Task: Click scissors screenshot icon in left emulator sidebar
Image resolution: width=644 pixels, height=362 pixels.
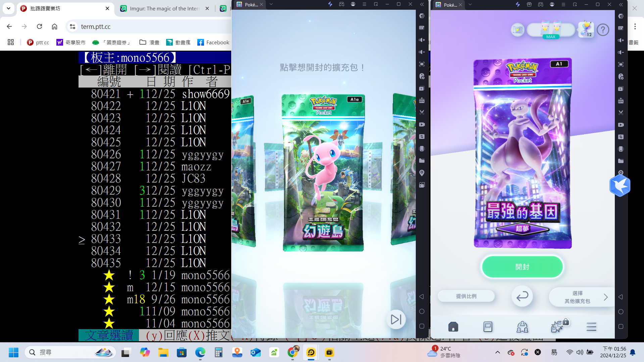Action: [x=422, y=112]
